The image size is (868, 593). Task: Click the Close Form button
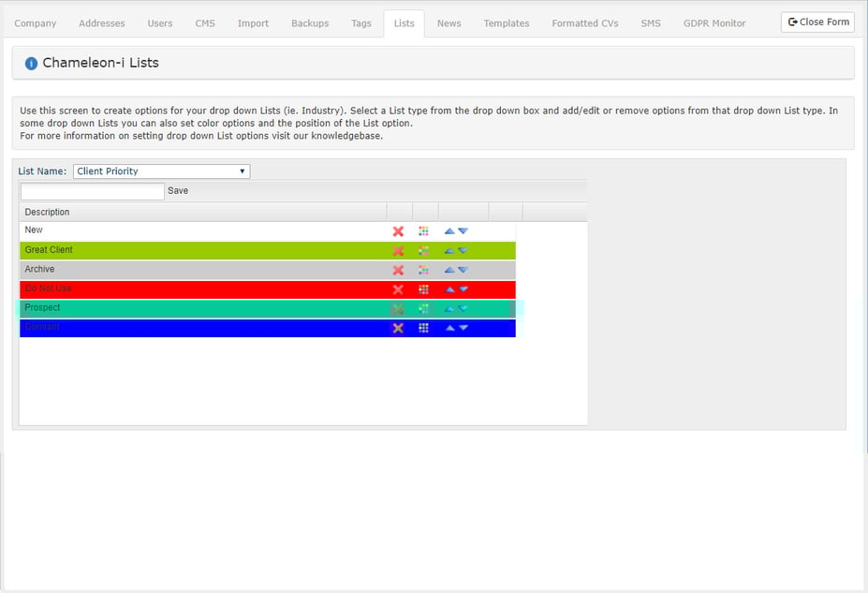[817, 22]
